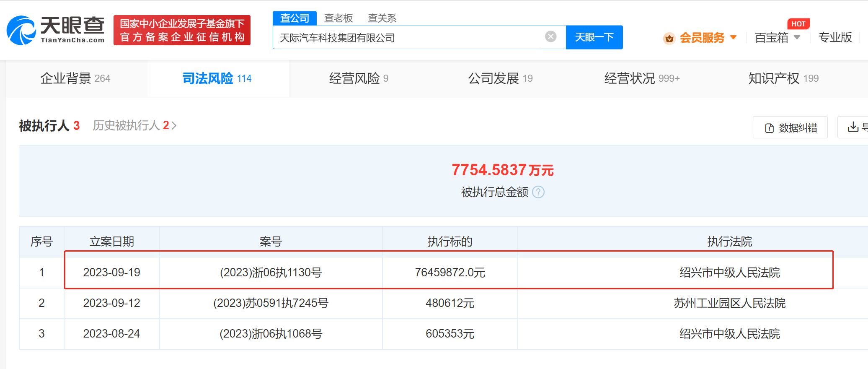Click the export download icon
Image resolution: width=868 pixels, height=369 pixels.
point(853,127)
